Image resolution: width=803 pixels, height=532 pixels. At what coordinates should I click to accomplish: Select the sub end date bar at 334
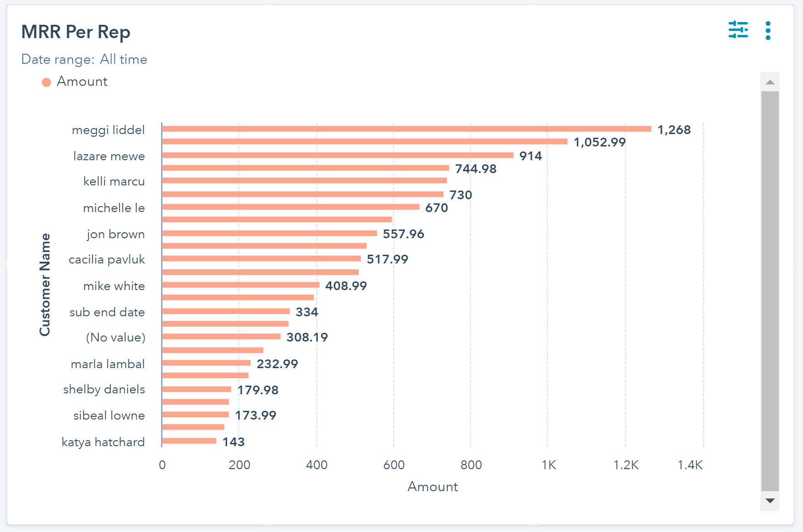225,311
